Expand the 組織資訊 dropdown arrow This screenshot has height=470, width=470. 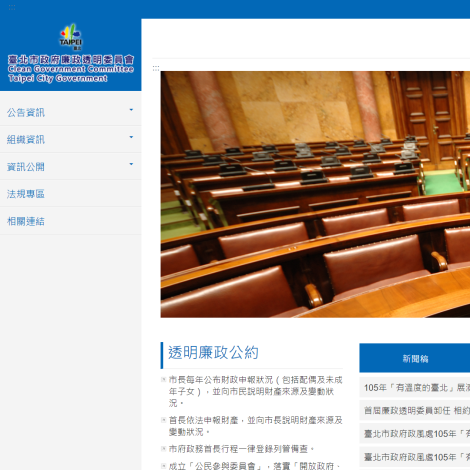[131, 137]
